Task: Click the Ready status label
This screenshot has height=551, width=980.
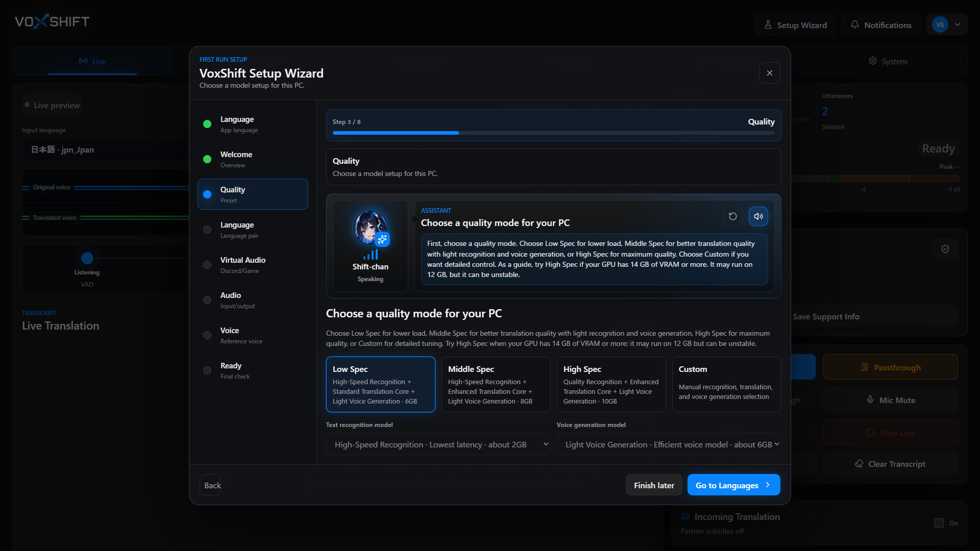Action: [938, 148]
